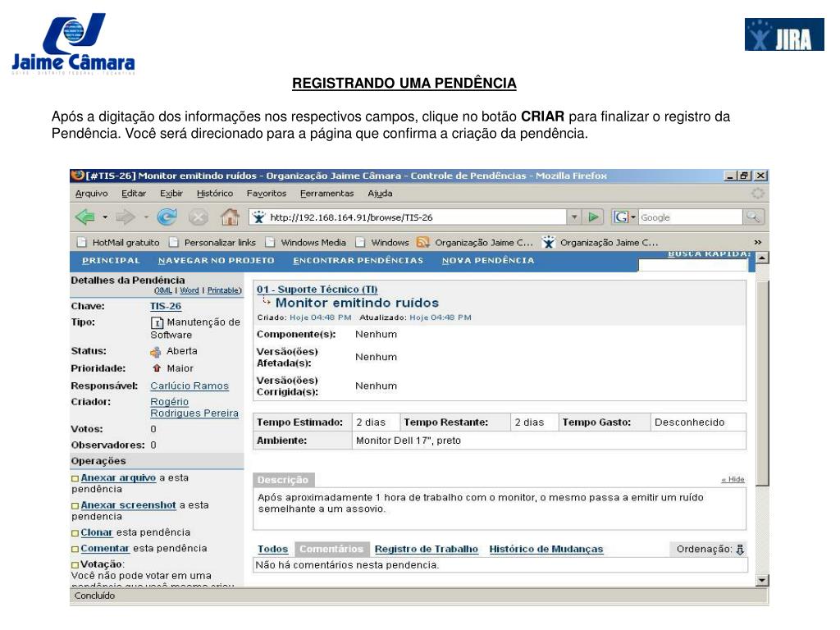Open the Arquivo menu
Screen dimensions: 840x630
click(92, 194)
